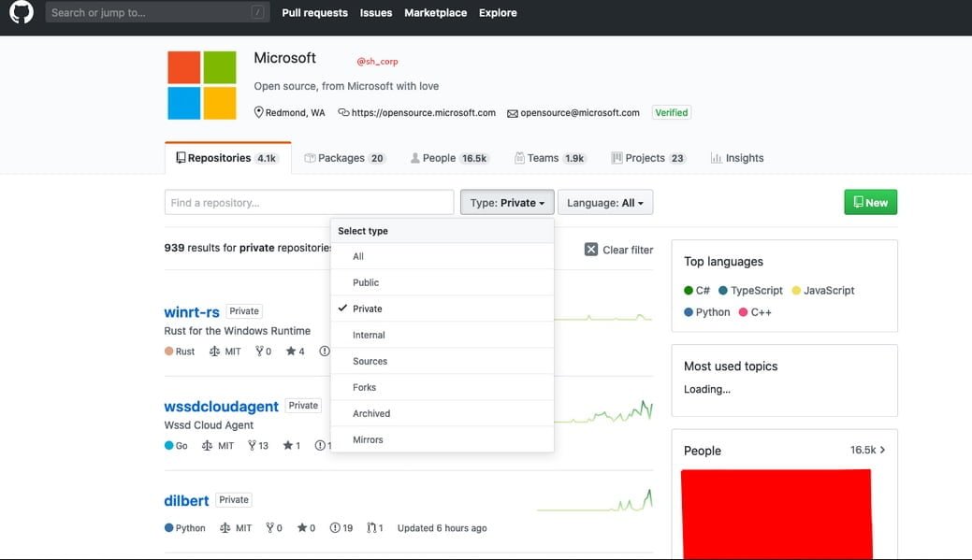972x560 pixels.
Task: Click the star icon on winrt-rs row
Action: 291,352
